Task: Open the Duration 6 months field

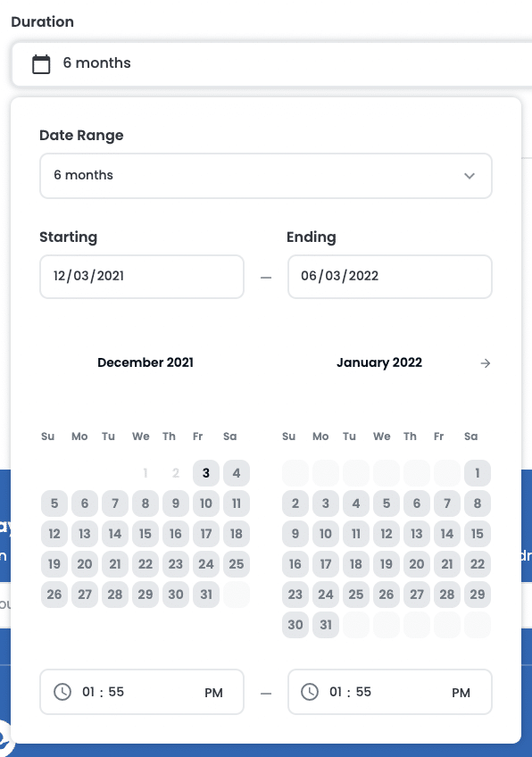Action: click(271, 63)
